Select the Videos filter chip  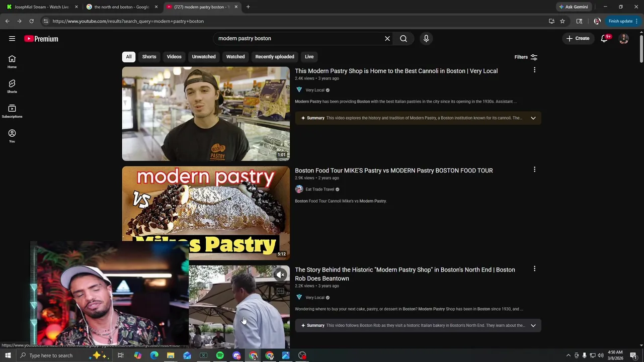[174, 57]
